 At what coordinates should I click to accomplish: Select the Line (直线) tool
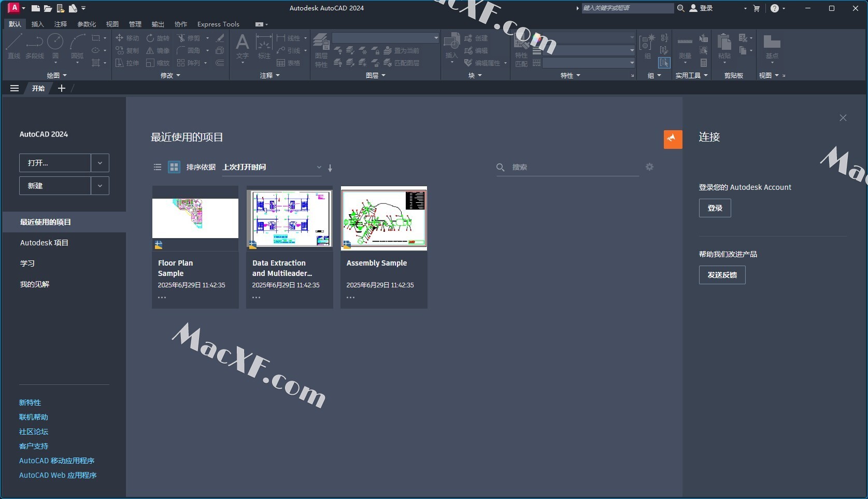[14, 46]
